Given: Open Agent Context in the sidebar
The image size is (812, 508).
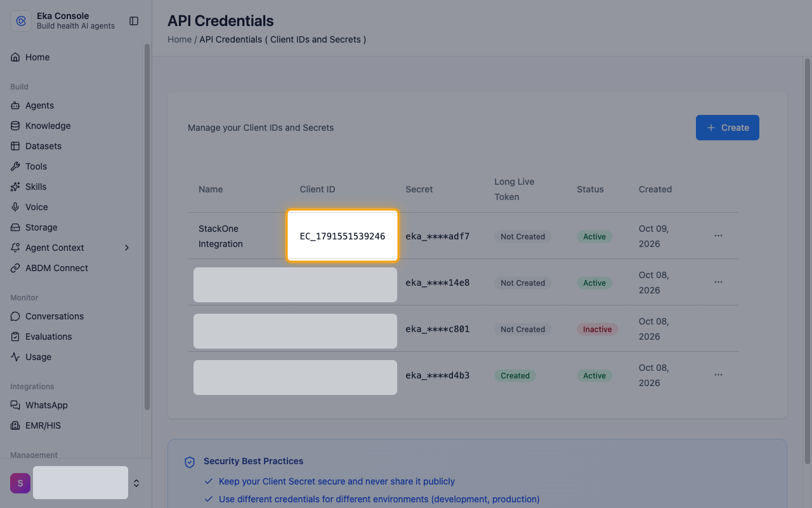Looking at the screenshot, I should click(71, 248).
